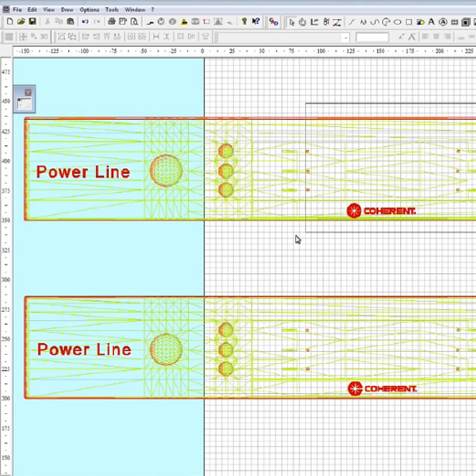Click the Zoom preview button
The image size is (476, 476).
(x=134, y=22)
